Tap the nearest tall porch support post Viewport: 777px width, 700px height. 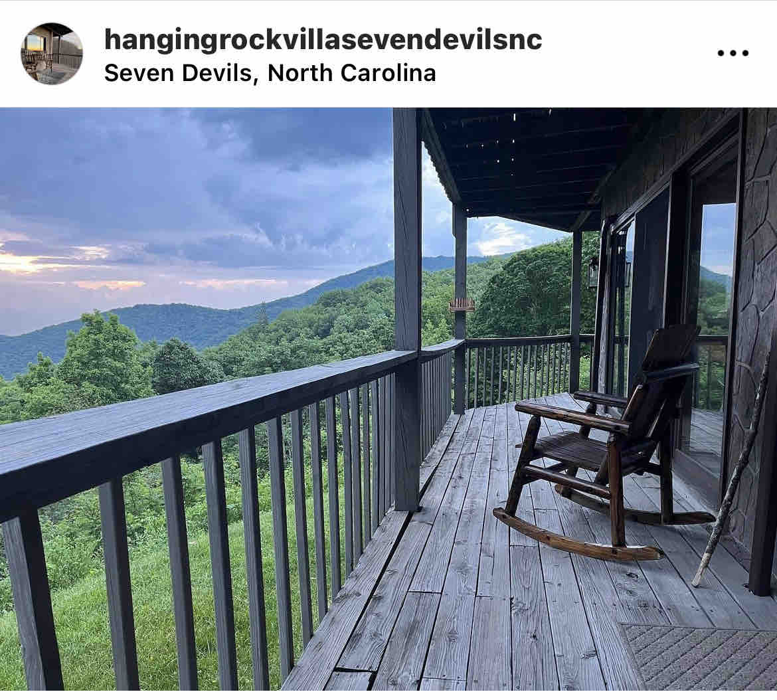407,307
